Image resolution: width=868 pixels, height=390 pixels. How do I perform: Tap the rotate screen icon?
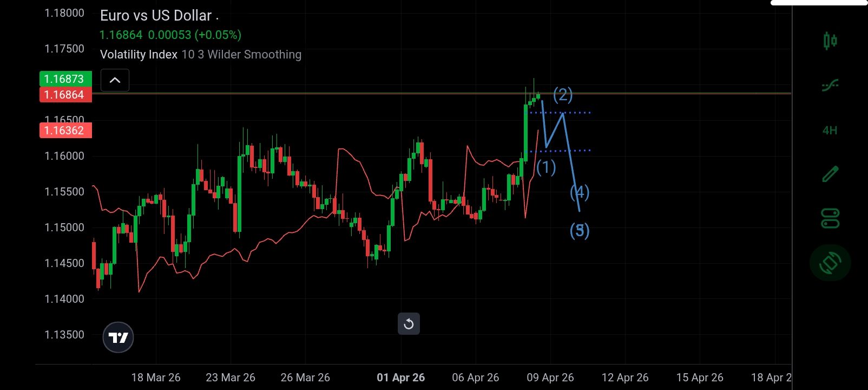coord(830,263)
